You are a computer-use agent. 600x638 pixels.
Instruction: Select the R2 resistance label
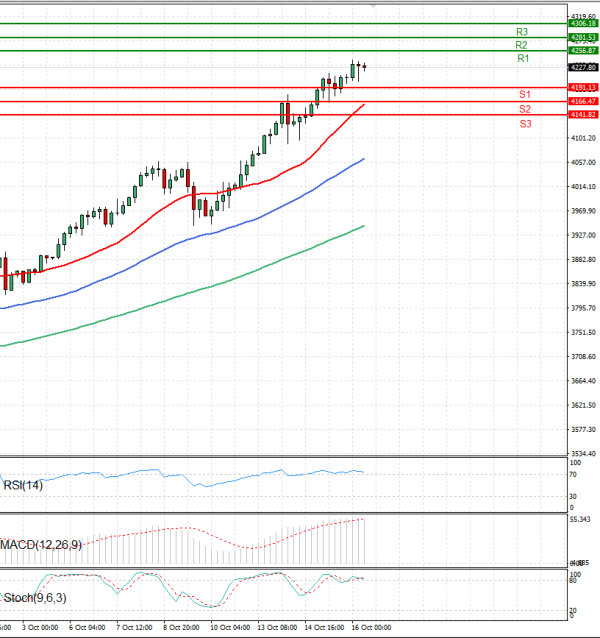coord(522,46)
